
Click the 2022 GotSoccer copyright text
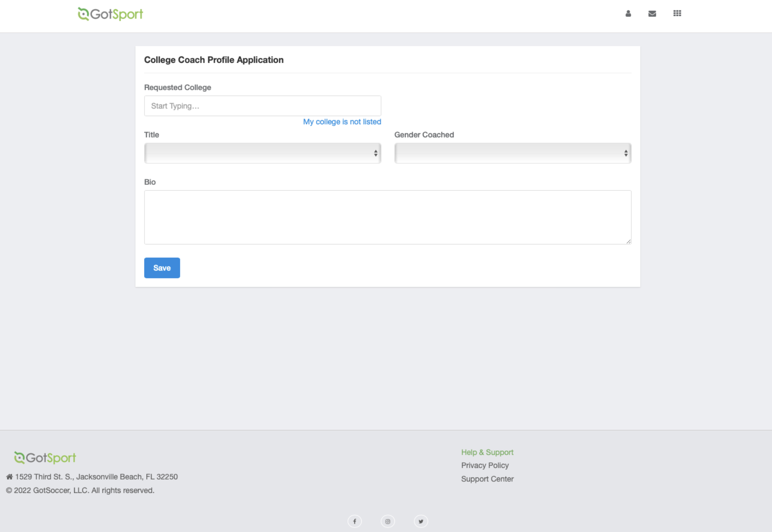pyautogui.click(x=80, y=490)
